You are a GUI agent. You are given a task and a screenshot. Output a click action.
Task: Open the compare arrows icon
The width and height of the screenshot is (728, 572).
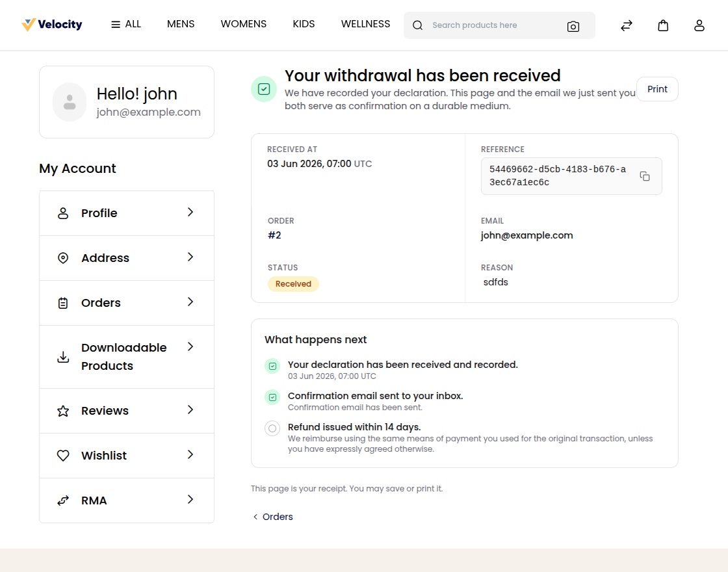click(627, 25)
